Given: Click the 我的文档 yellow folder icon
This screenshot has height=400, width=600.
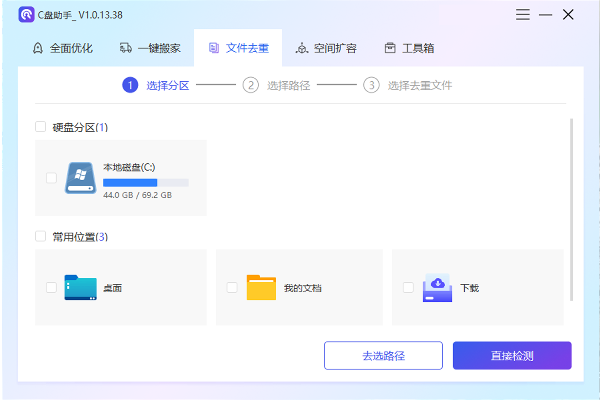Looking at the screenshot, I should click(261, 287).
